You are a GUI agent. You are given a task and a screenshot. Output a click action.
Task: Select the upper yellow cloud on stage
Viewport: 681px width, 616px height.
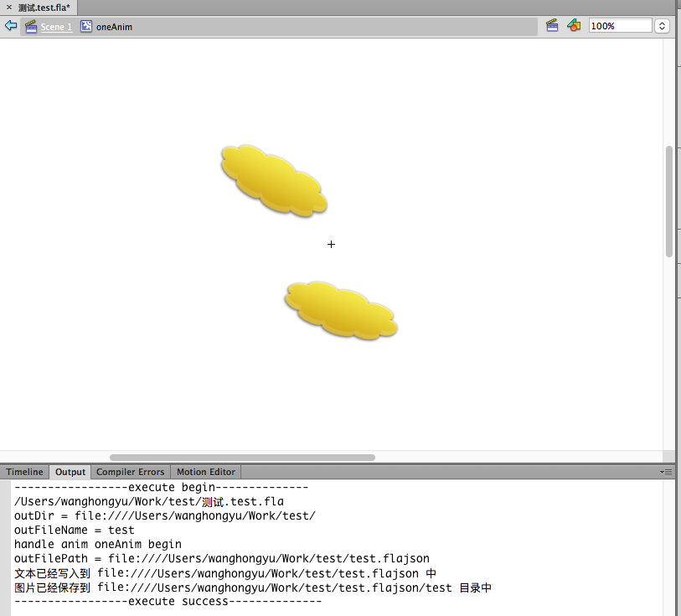(x=274, y=181)
